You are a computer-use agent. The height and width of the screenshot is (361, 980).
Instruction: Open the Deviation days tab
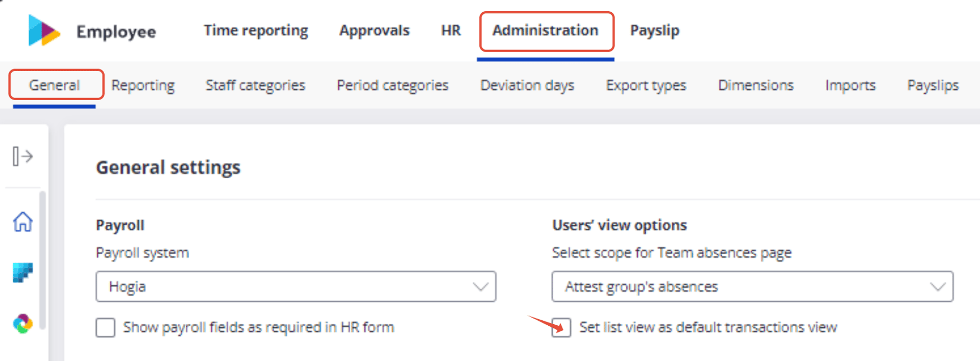(x=527, y=85)
